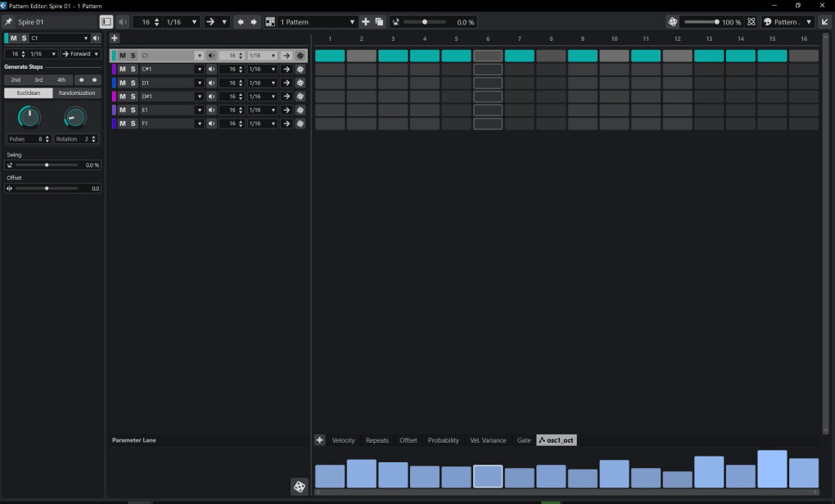Switch to the Repeats parameter tab

[x=377, y=440]
